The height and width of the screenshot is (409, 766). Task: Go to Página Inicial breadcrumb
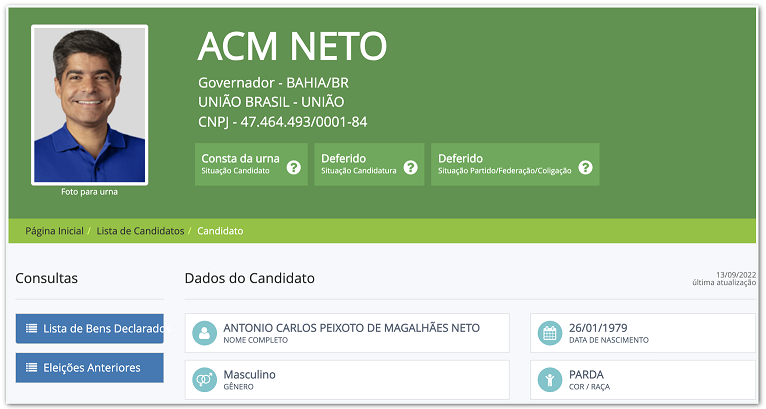click(54, 231)
